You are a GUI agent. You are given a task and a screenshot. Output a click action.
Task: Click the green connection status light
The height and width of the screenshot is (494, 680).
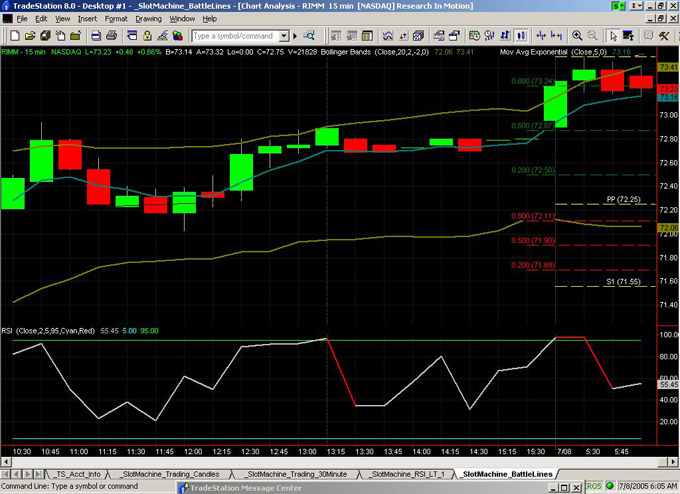[x=610, y=486]
